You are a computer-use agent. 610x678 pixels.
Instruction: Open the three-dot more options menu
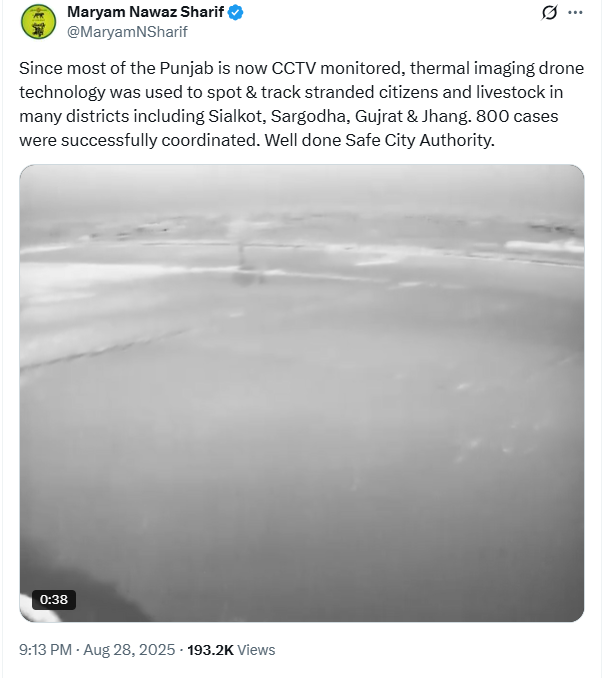575,13
